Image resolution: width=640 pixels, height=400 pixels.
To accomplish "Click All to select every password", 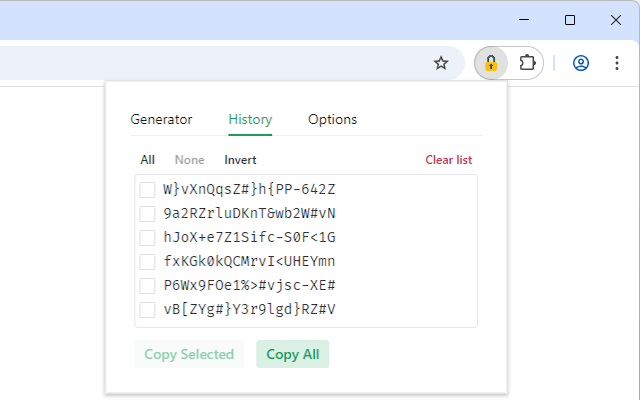I will pyautogui.click(x=148, y=160).
